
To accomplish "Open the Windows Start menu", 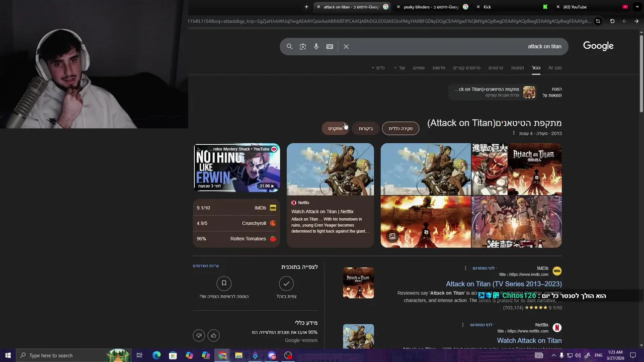I will pos(8,355).
